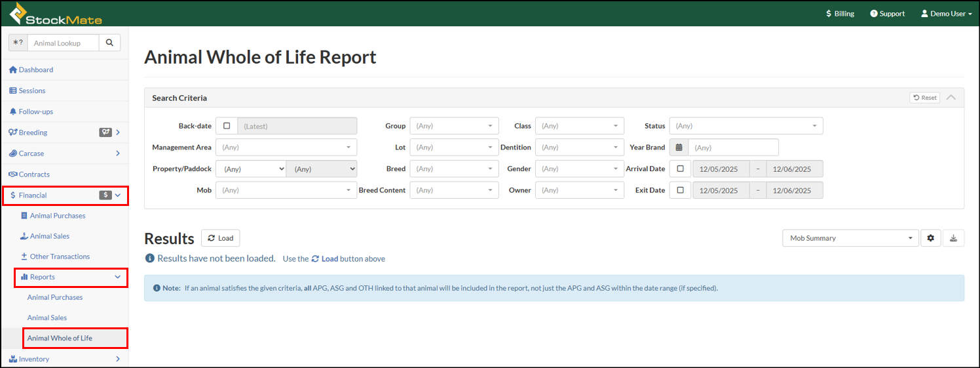
Task: Click the wildcard help icon beside Animal Lookup
Action: (18, 43)
